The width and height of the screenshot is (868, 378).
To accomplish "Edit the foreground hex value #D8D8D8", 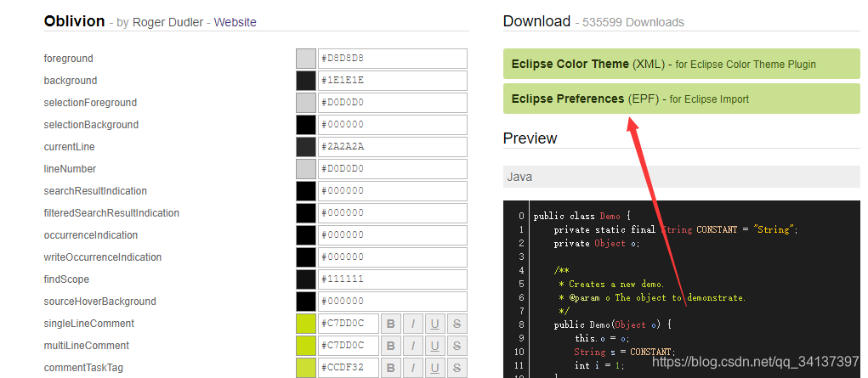I will click(x=393, y=59).
